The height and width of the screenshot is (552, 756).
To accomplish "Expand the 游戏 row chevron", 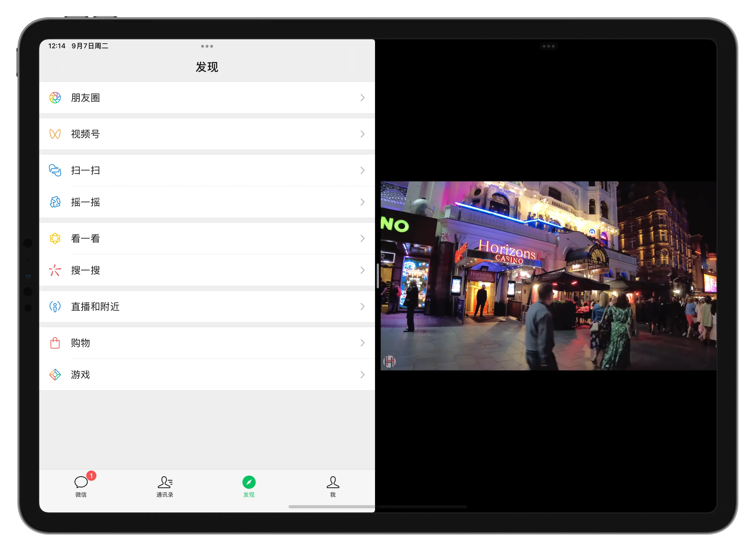I will [x=363, y=375].
